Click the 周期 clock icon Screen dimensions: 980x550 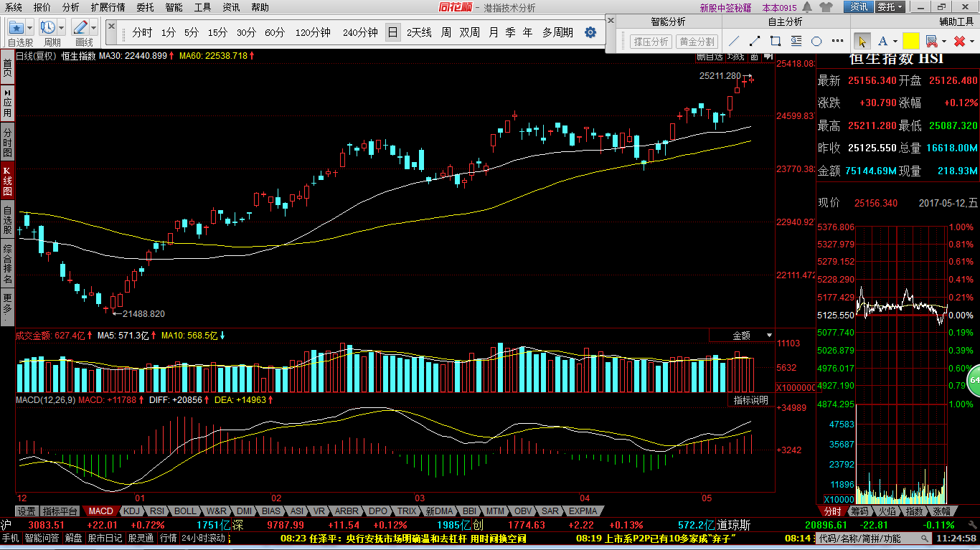pyautogui.click(x=48, y=28)
